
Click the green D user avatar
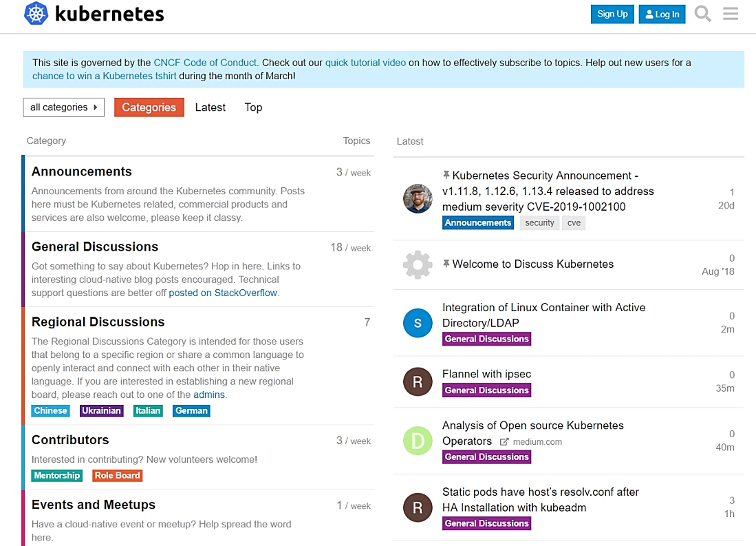pyautogui.click(x=418, y=441)
